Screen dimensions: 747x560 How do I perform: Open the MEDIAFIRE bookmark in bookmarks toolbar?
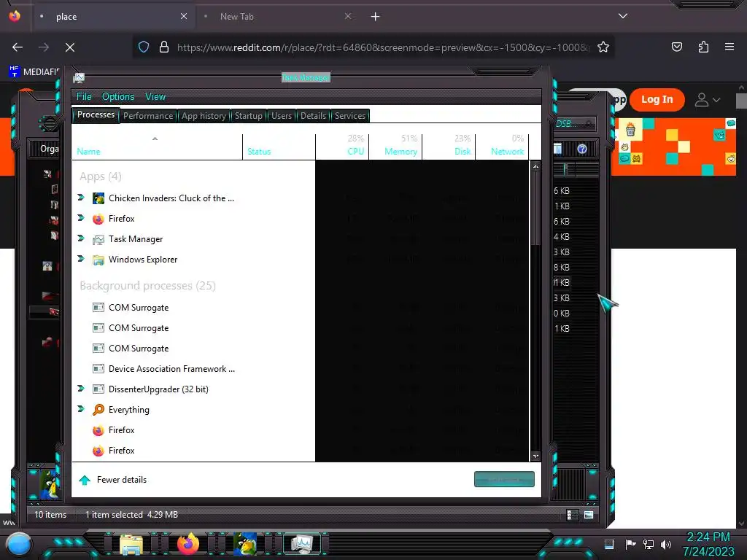34,72
